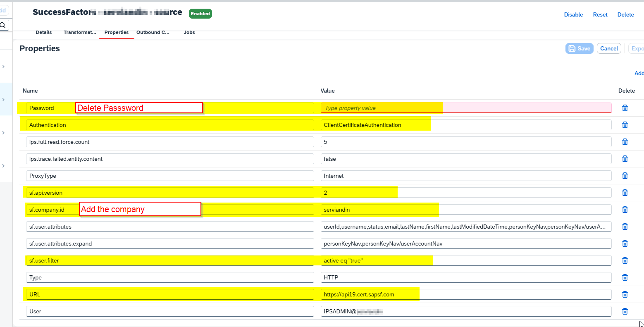Click the empty Password value field

466,108
